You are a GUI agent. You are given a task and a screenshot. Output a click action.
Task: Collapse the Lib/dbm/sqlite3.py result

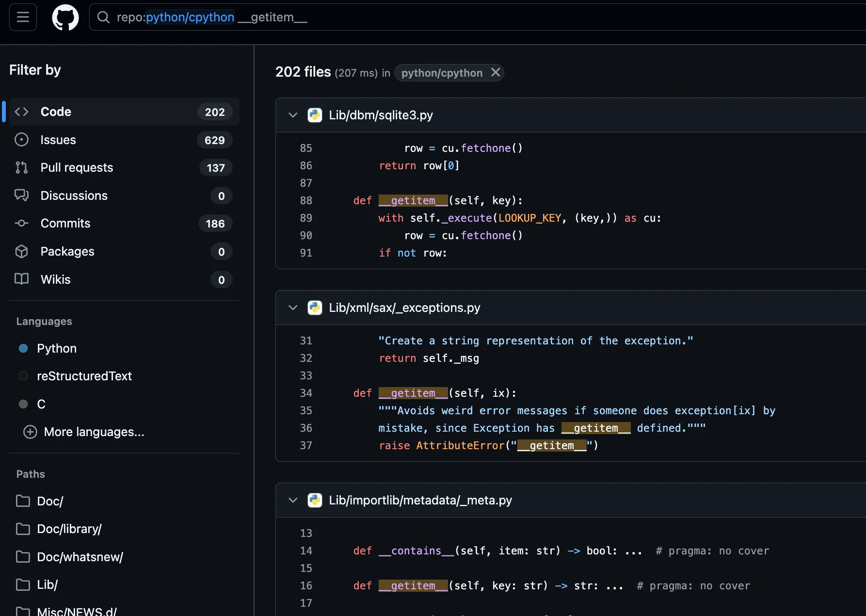[293, 115]
